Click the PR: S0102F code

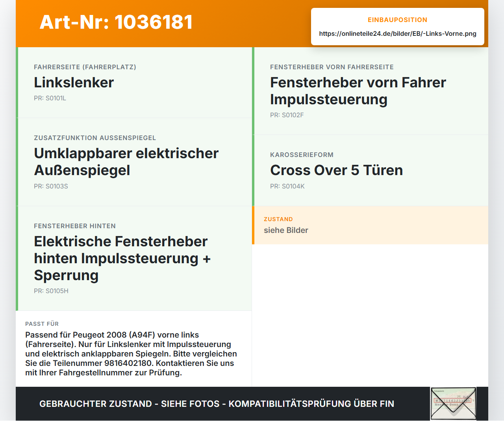pyautogui.click(x=287, y=115)
